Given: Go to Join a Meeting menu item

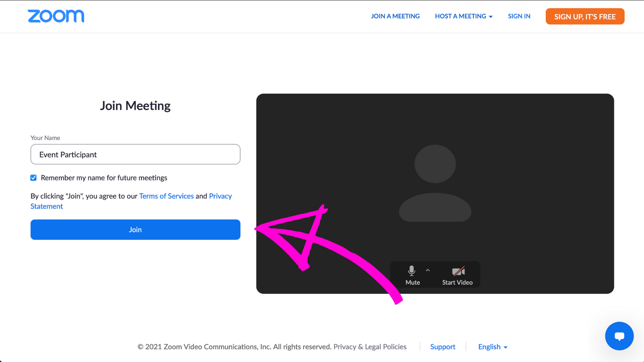Looking at the screenshot, I should coord(395,16).
